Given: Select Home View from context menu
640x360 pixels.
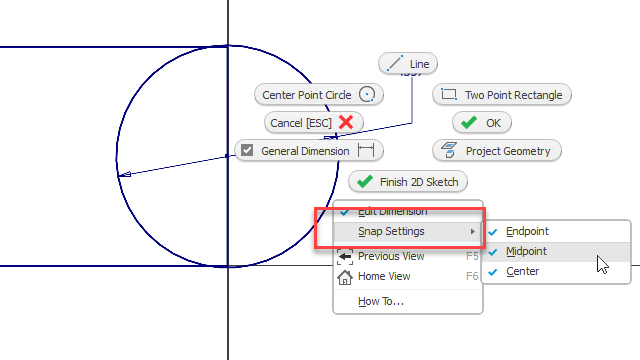Looking at the screenshot, I should coord(408,276).
